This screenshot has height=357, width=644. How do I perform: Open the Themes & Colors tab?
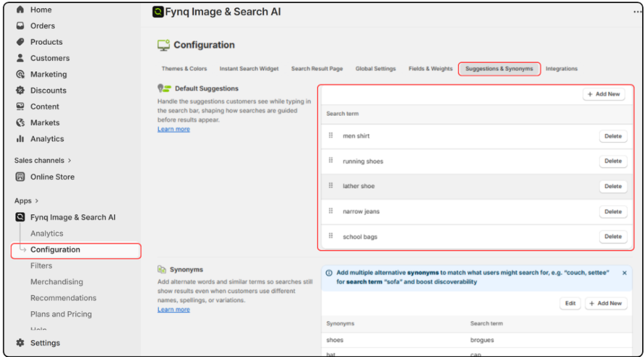pos(184,69)
